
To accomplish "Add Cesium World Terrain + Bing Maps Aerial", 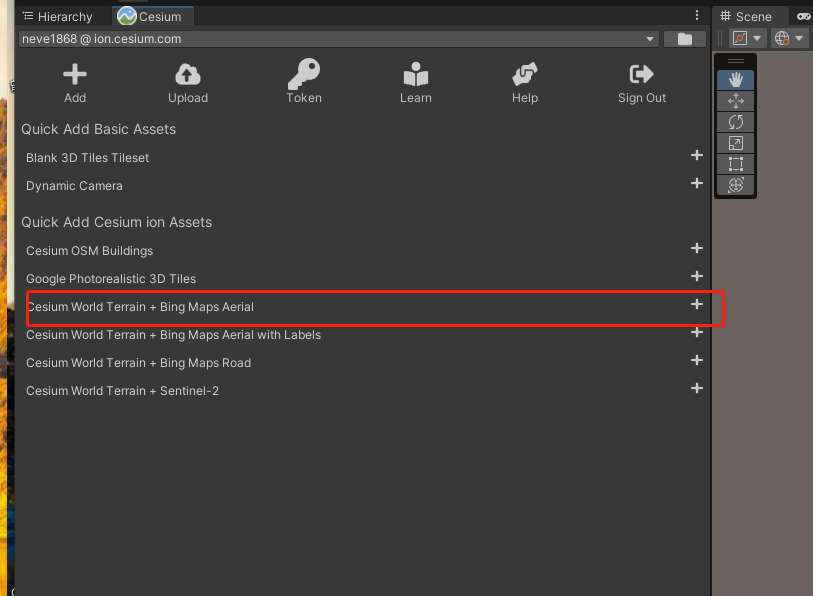I will point(697,304).
